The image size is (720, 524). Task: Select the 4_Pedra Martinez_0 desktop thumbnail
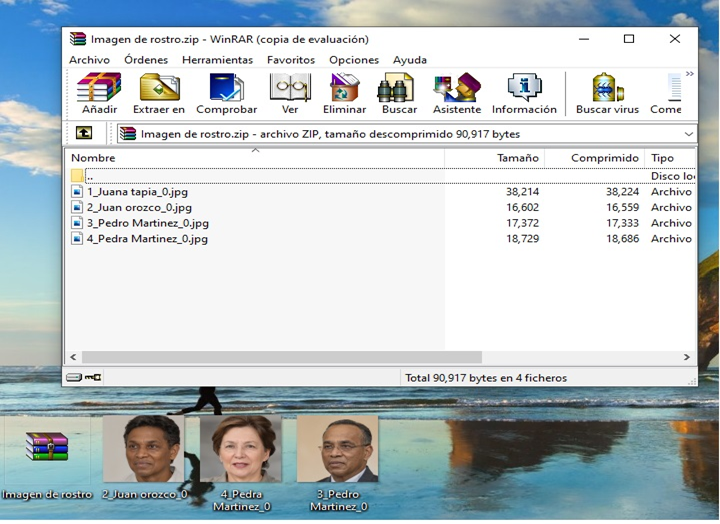[x=241, y=463]
